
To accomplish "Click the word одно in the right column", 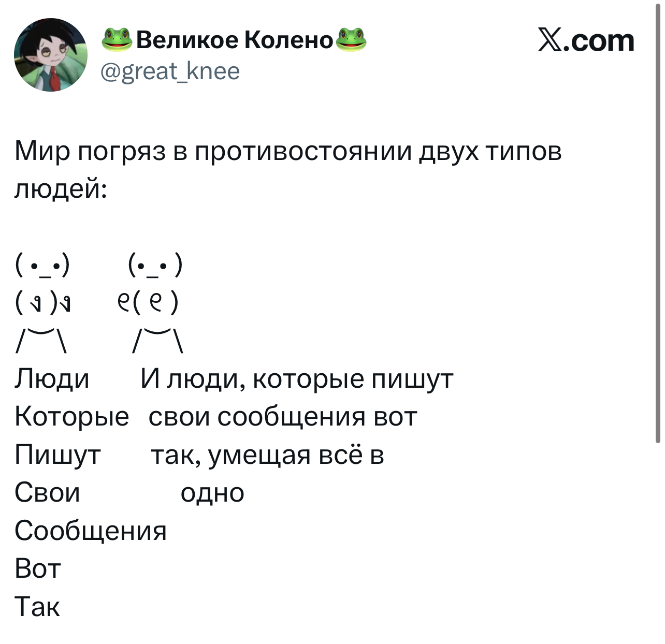I will [212, 492].
